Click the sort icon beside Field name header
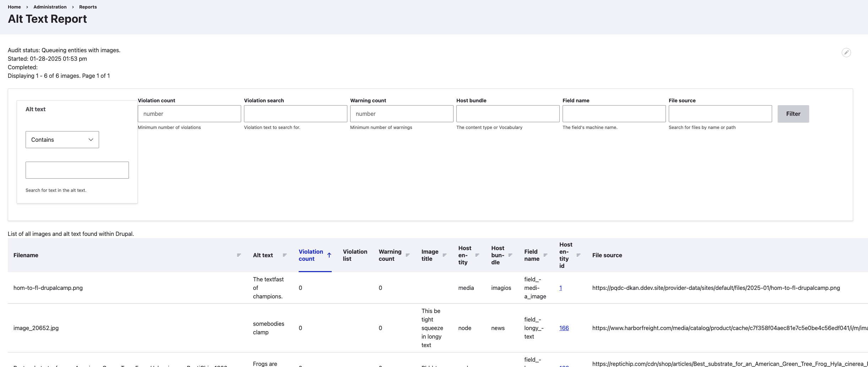This screenshot has height=367, width=868. [x=545, y=255]
